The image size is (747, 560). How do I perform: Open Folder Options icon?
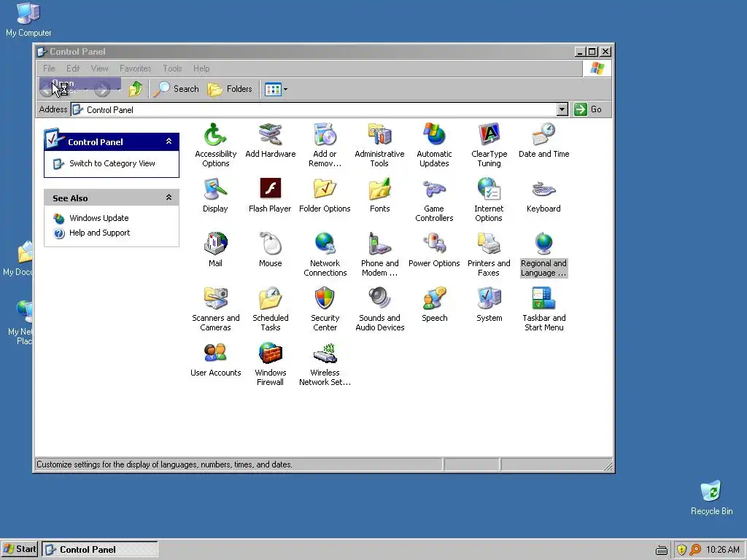pyautogui.click(x=325, y=195)
